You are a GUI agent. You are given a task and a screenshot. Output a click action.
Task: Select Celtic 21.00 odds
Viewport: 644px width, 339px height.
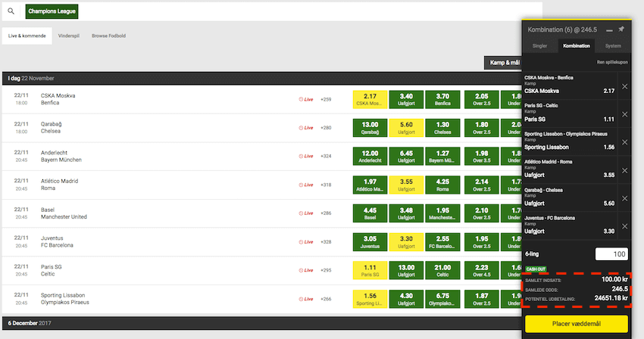pos(442,270)
